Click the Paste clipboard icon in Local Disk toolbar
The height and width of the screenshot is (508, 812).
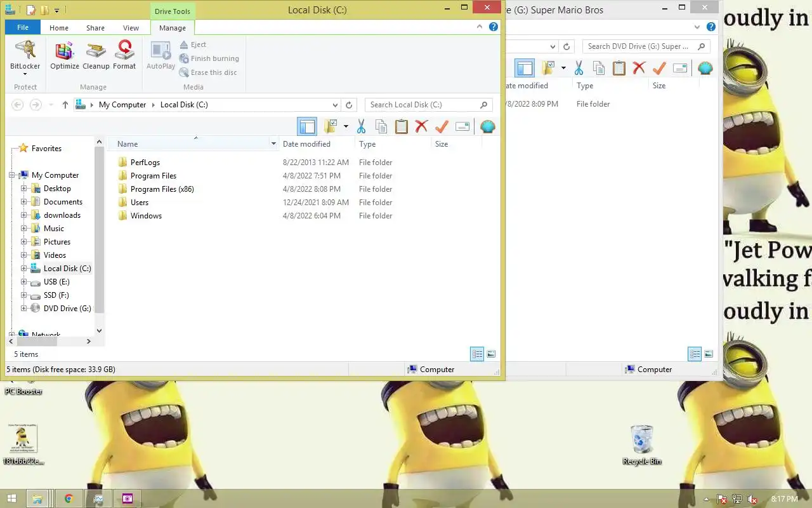(402, 126)
